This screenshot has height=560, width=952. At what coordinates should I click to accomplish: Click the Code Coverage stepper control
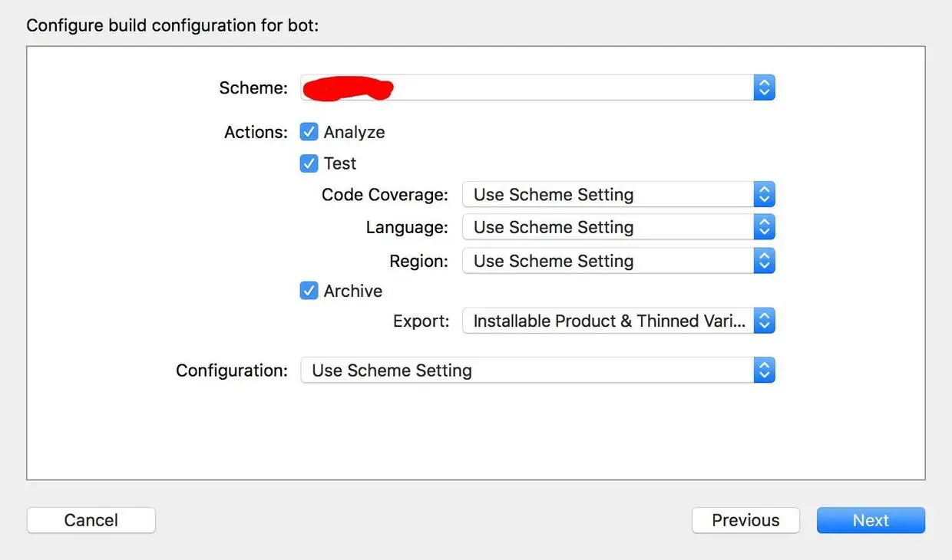[x=764, y=194]
